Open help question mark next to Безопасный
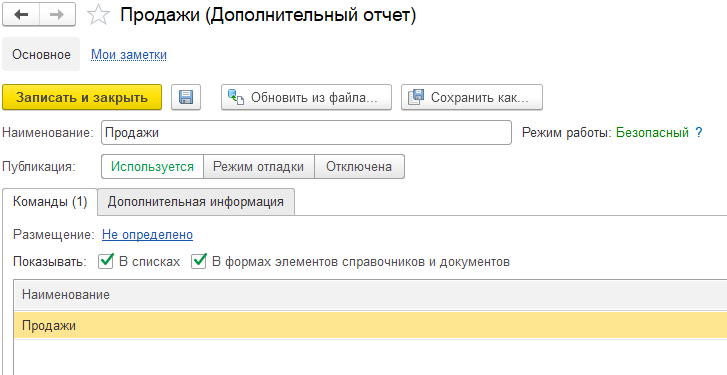Screen dimensions: 727x375 click(699, 133)
